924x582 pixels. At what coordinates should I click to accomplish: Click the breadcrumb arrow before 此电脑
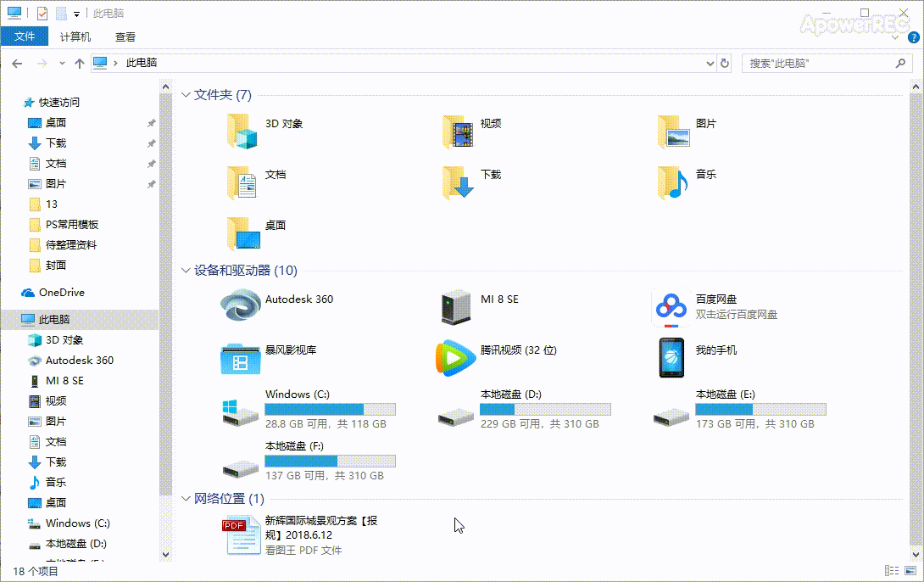[115, 63]
